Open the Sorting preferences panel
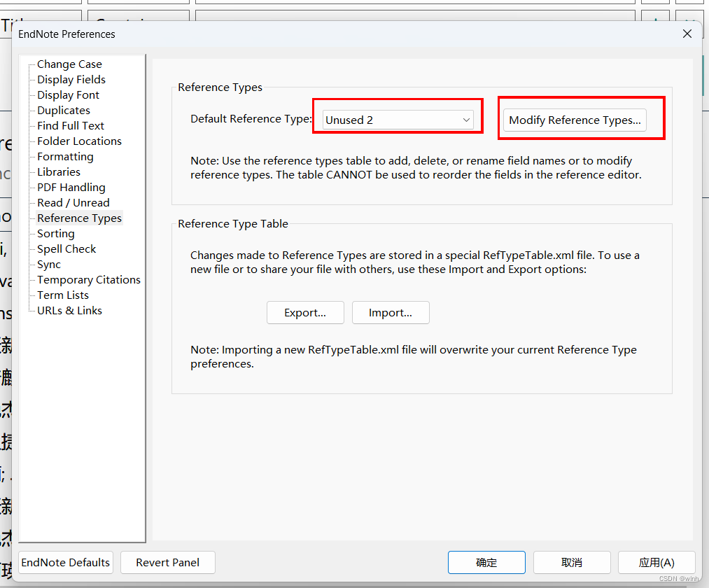 click(56, 233)
